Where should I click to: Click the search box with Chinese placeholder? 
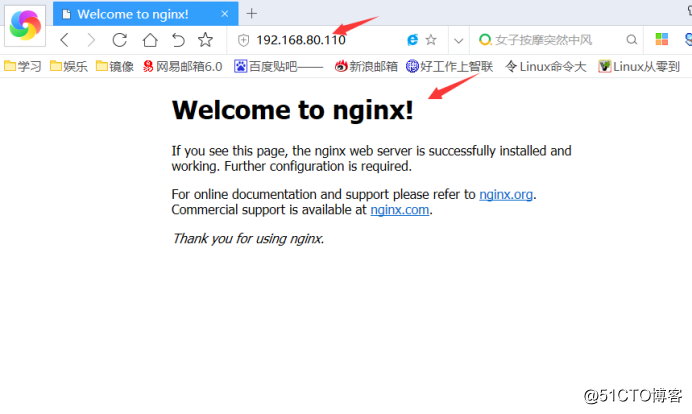[557, 40]
